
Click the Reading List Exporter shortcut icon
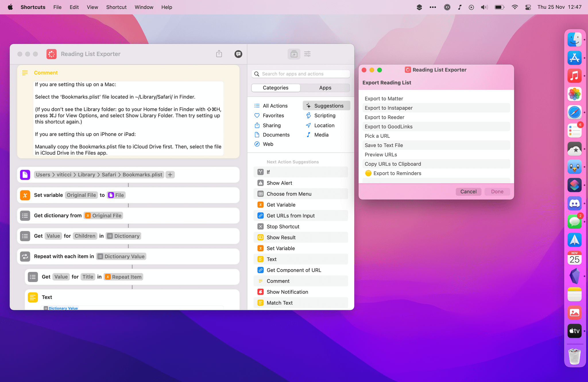click(x=51, y=54)
